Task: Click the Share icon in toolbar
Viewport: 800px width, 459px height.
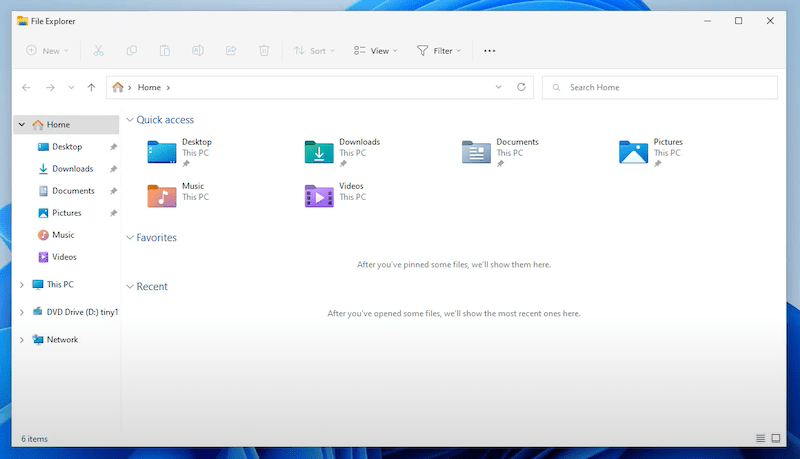Action: pos(231,50)
